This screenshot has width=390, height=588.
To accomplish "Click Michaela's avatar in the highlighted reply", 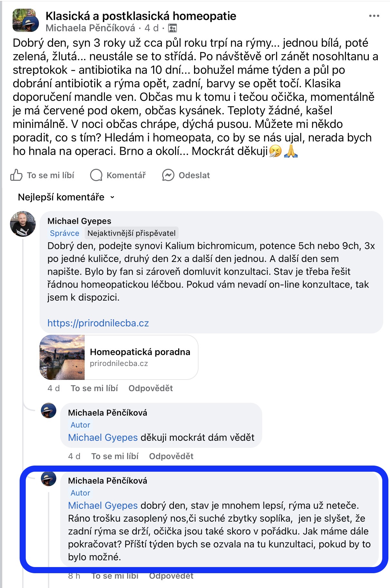I will (49, 479).
